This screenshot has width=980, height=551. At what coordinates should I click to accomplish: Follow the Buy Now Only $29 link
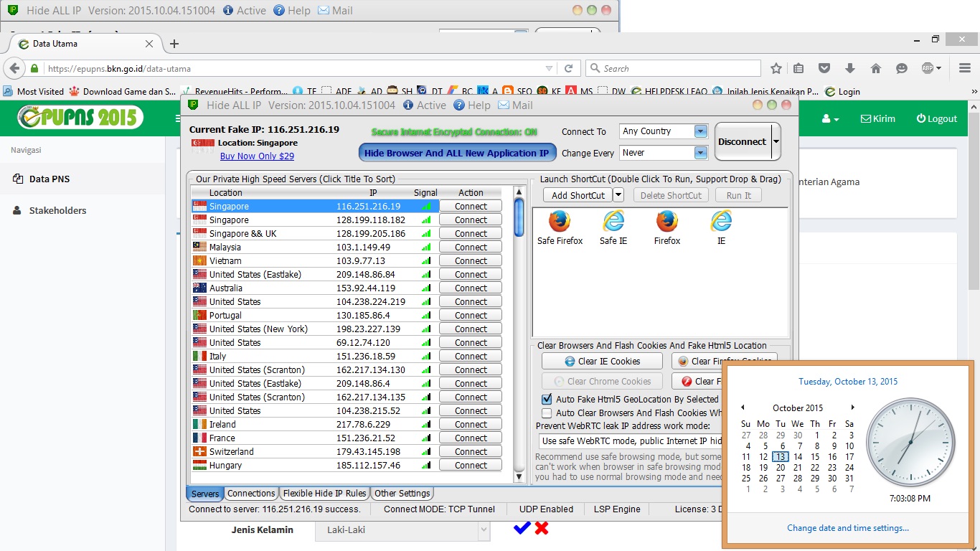257,156
